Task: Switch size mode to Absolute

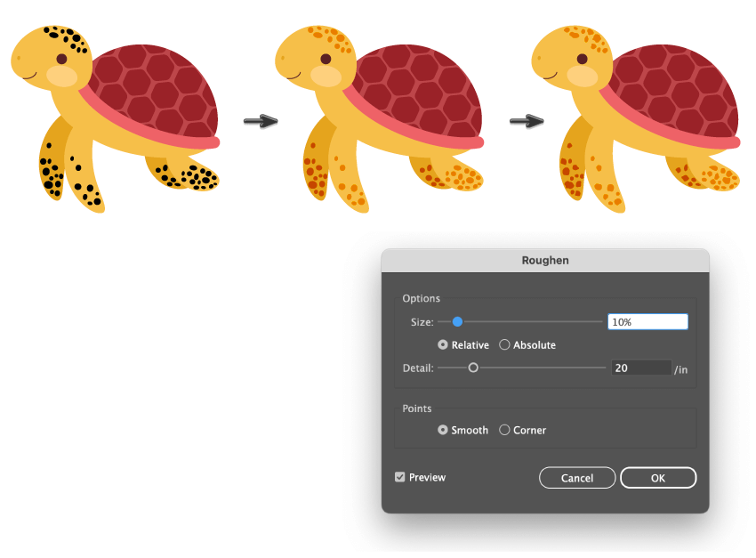Action: (504, 344)
